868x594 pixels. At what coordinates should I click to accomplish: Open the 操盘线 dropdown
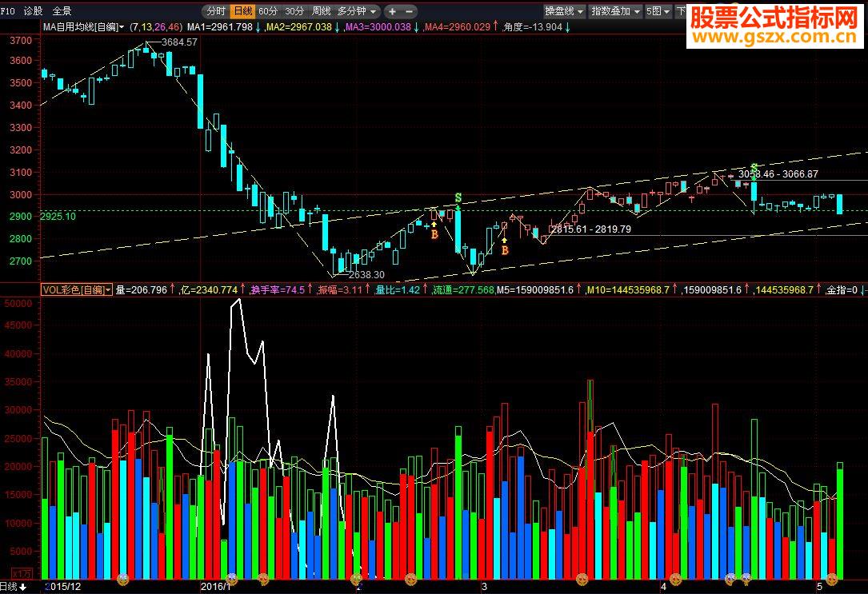(564, 11)
